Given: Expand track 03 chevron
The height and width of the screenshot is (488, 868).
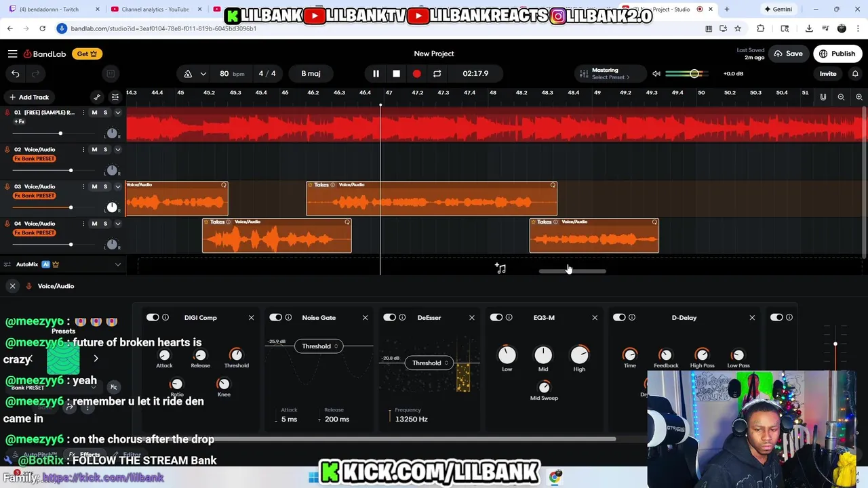Looking at the screenshot, I should [117, 186].
